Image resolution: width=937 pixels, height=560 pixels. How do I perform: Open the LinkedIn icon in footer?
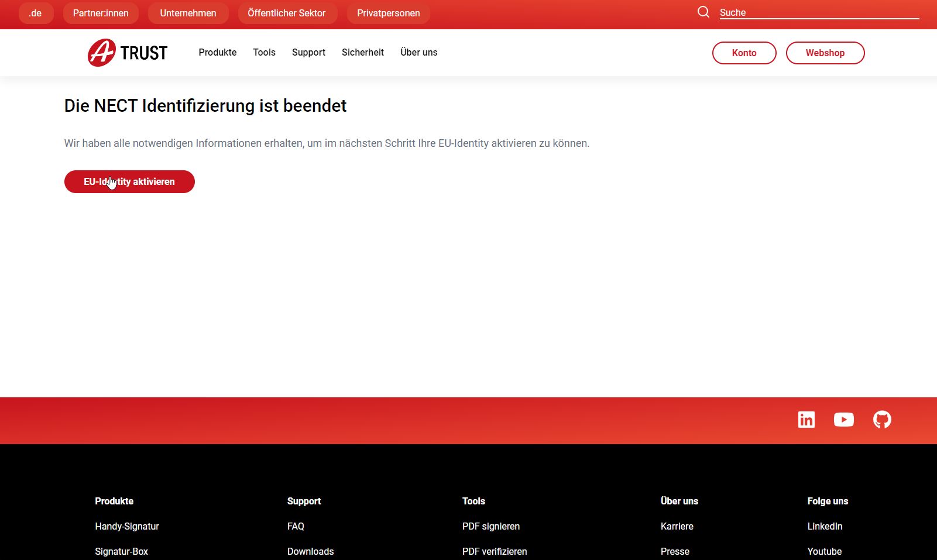coord(806,420)
